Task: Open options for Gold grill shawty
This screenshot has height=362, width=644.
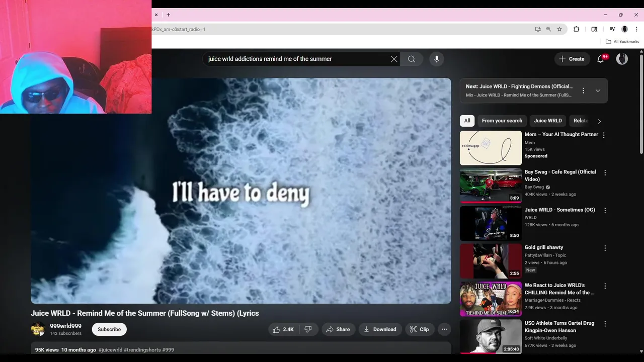Action: (605, 248)
